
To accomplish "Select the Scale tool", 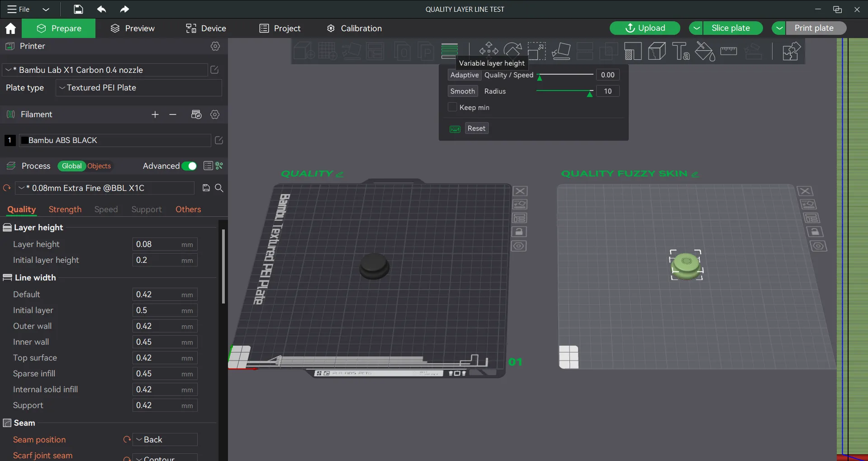I will click(536, 51).
